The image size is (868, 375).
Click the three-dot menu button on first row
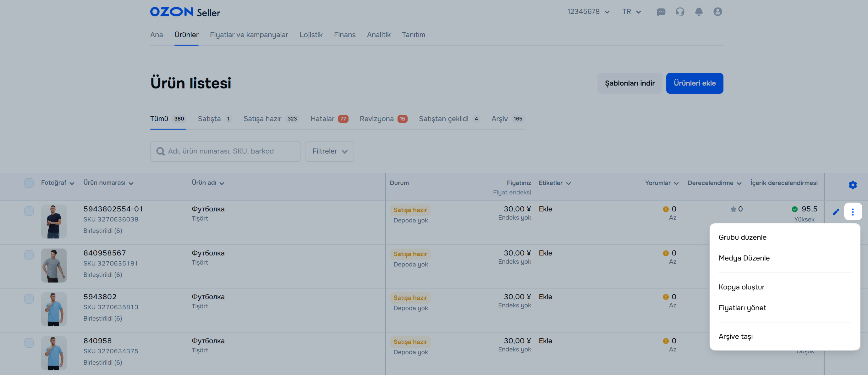pos(853,212)
